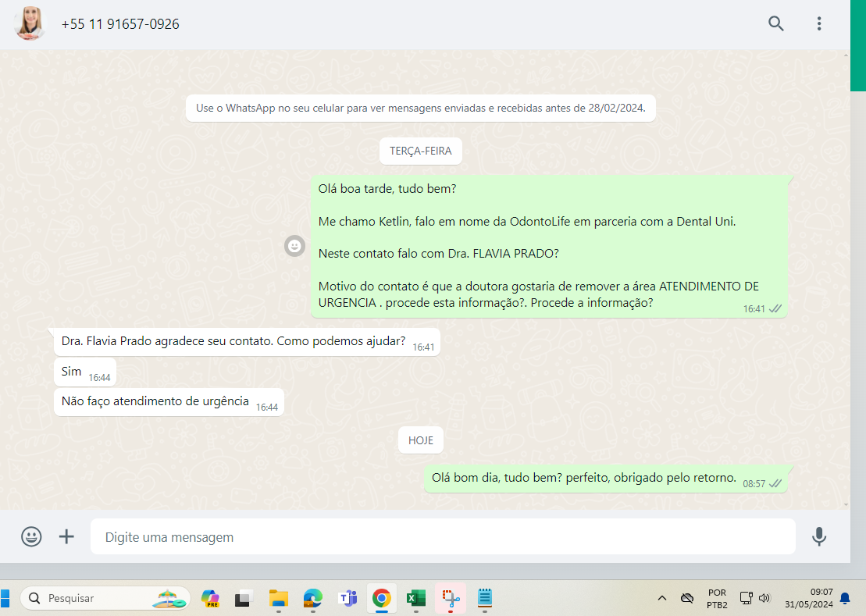The height and width of the screenshot is (616, 866).
Task: Open Notepad from the taskbar
Action: tap(485, 598)
